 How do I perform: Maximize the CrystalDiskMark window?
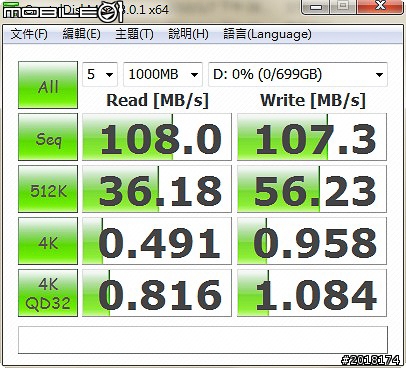(343, 6)
